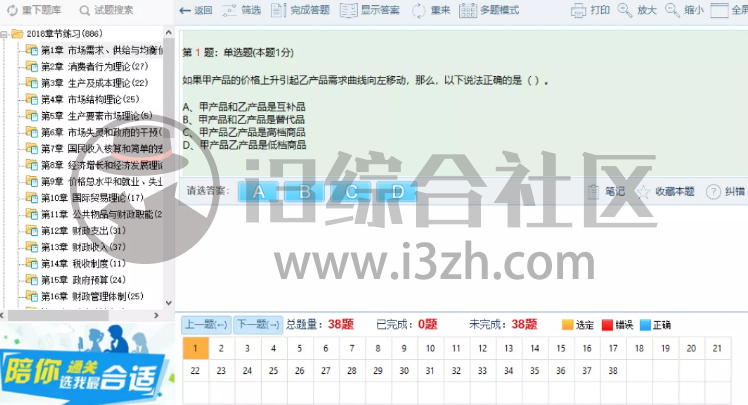Jump to question 15 in grid
The image size is (748, 405).
(x=561, y=348)
